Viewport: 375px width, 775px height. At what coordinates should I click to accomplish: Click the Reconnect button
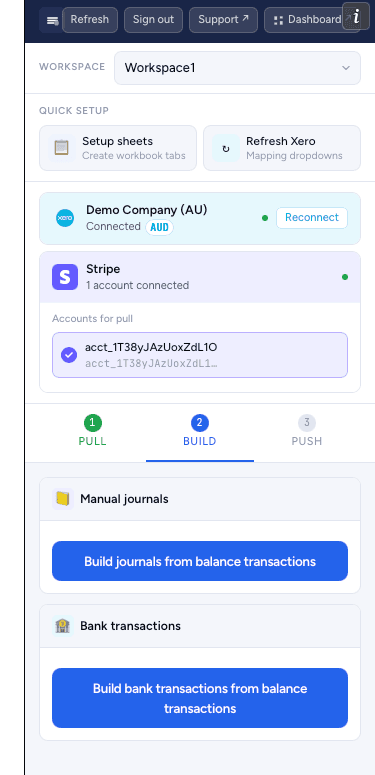(x=312, y=217)
